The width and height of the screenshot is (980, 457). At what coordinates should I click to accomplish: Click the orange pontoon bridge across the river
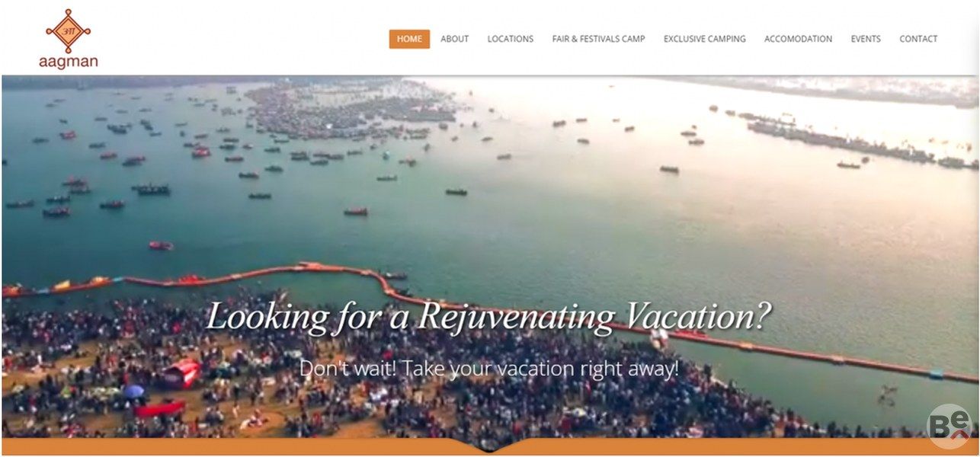coord(488,312)
